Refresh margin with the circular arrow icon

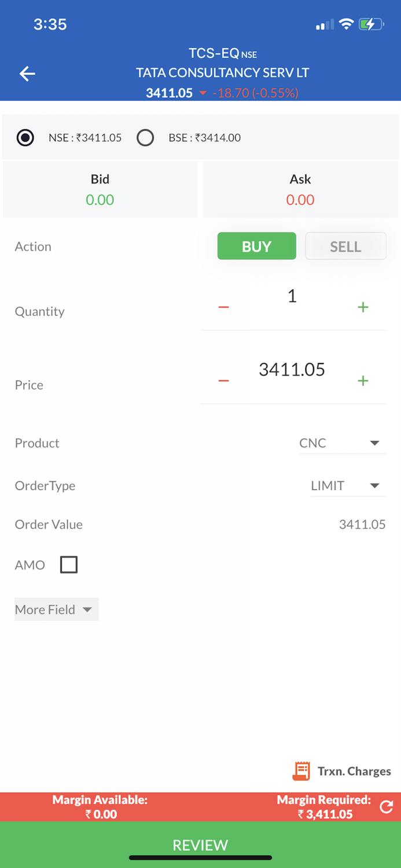point(387,806)
